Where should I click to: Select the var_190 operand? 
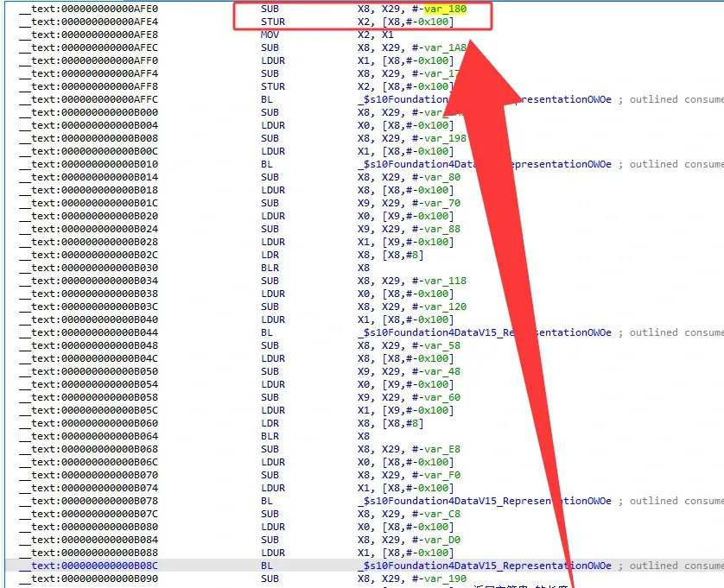(x=445, y=579)
